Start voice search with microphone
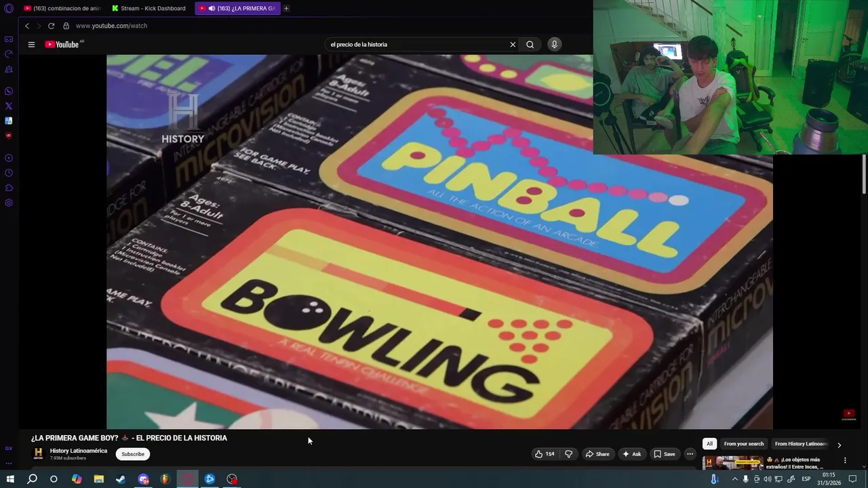868x488 pixels. [x=554, y=45]
